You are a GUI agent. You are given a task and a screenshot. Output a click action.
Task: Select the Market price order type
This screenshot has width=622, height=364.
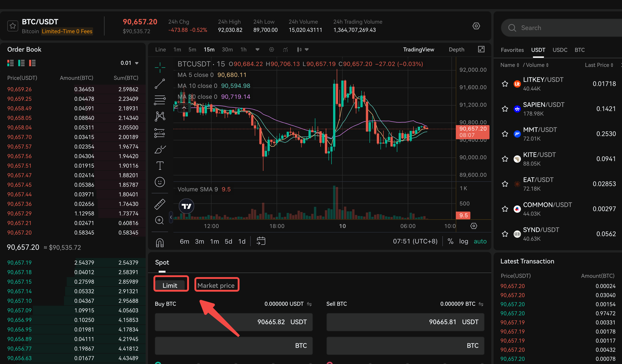[216, 285]
